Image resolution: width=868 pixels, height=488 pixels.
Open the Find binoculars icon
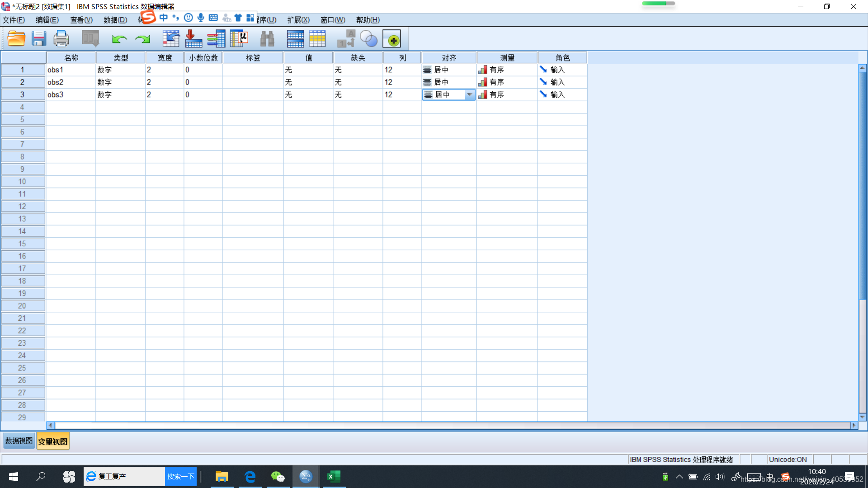pyautogui.click(x=267, y=39)
